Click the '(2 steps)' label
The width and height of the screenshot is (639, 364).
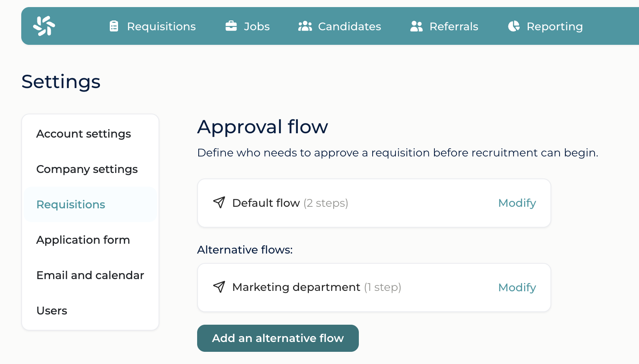coord(326,203)
